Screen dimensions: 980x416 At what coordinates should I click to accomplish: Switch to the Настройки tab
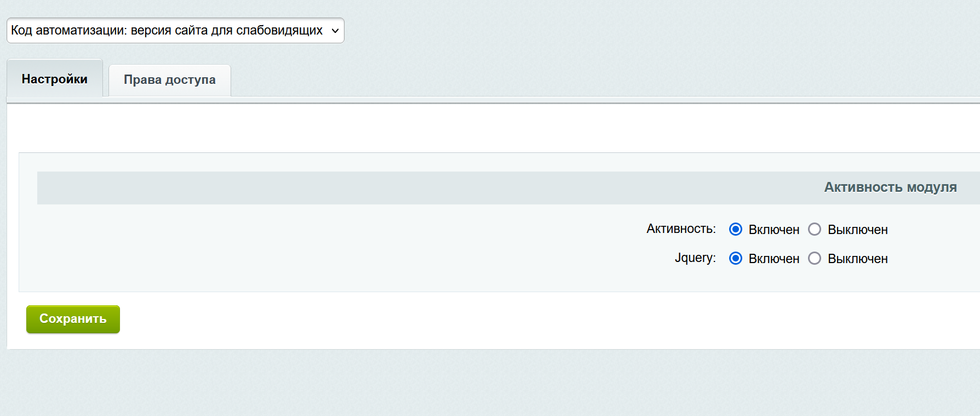tap(54, 79)
